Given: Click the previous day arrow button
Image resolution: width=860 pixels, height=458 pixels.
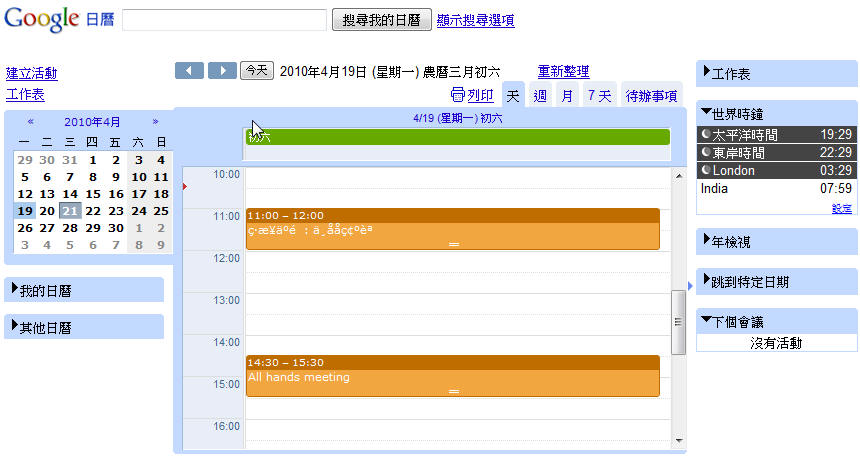Looking at the screenshot, I should (189, 71).
